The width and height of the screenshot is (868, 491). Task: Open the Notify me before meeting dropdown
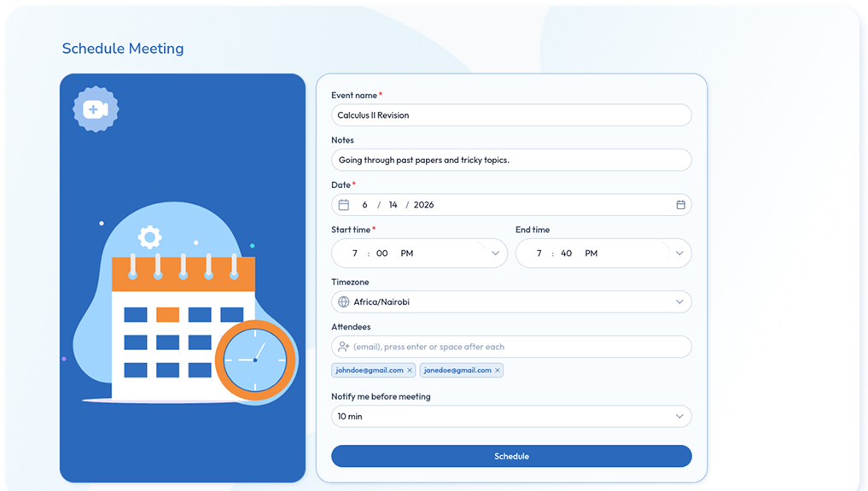click(x=511, y=416)
